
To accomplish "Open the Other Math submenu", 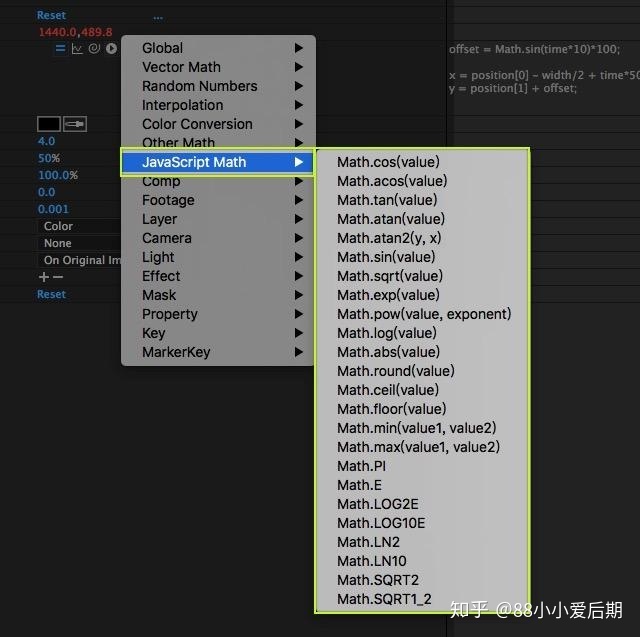I will pos(218,142).
